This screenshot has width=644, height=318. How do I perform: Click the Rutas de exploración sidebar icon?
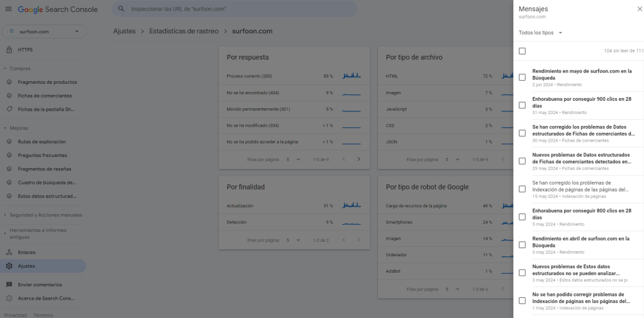tap(9, 142)
